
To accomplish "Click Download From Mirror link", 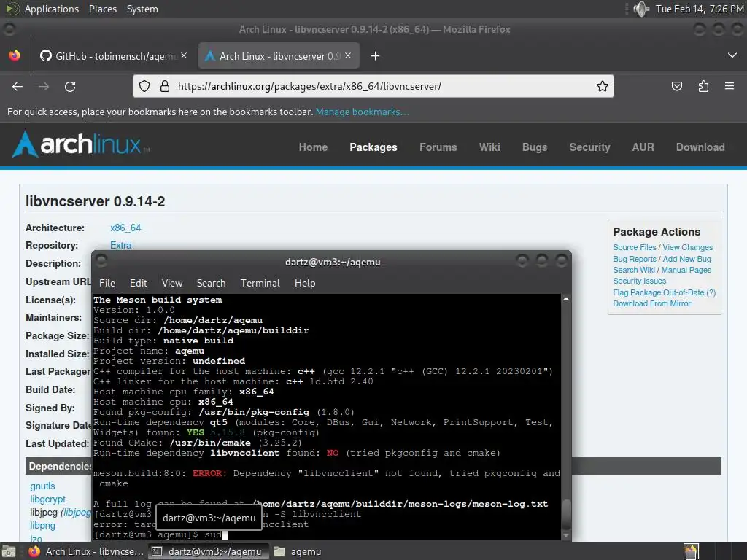I will pos(651,303).
